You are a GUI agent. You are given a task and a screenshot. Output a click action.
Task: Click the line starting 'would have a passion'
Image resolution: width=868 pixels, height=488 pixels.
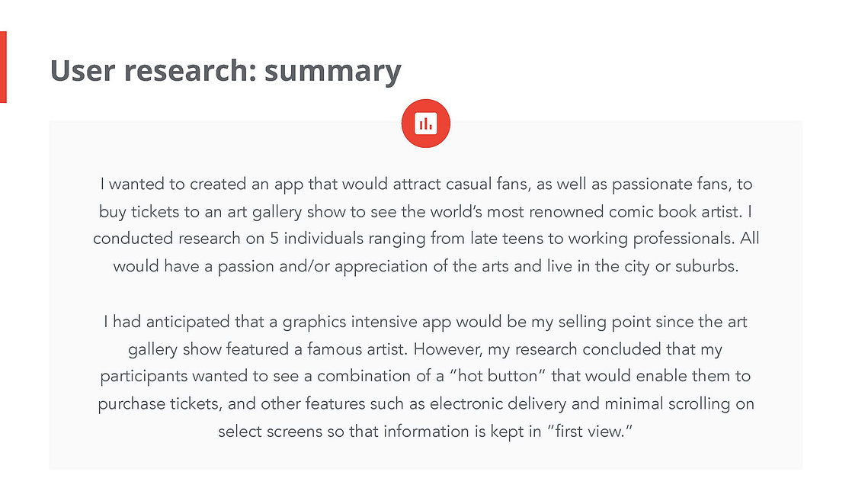coord(426,266)
